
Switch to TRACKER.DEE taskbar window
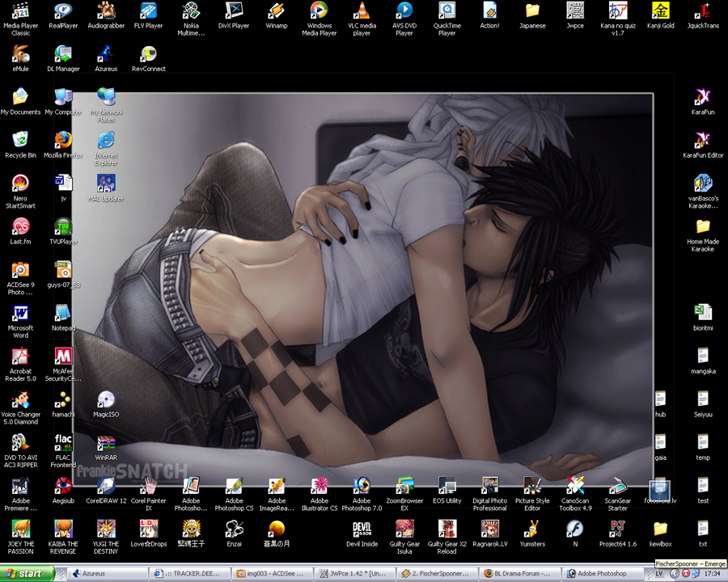190,574
